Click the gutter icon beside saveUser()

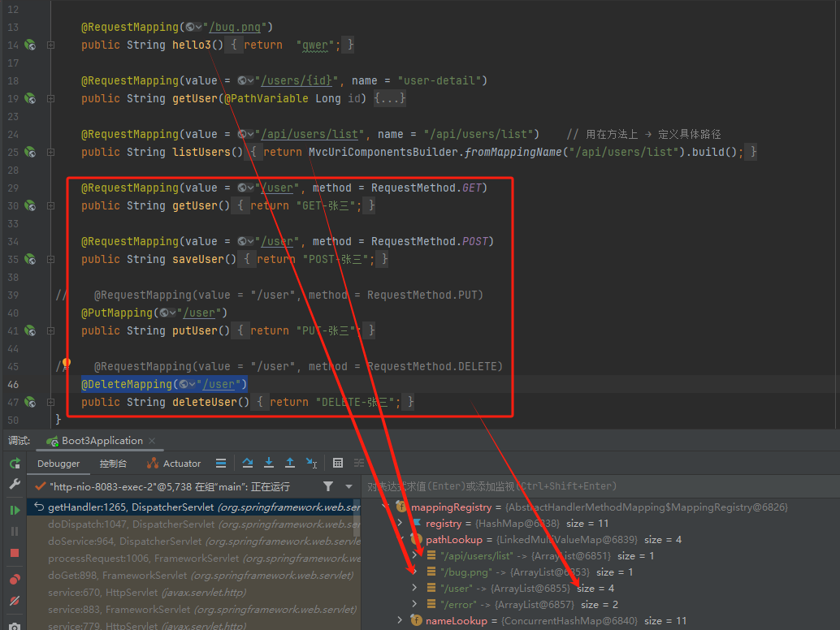31,259
